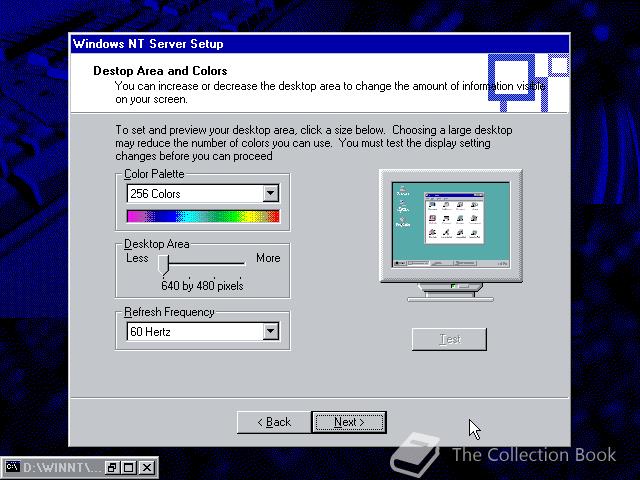
Task: Proceed with the Next button
Action: pyautogui.click(x=349, y=422)
